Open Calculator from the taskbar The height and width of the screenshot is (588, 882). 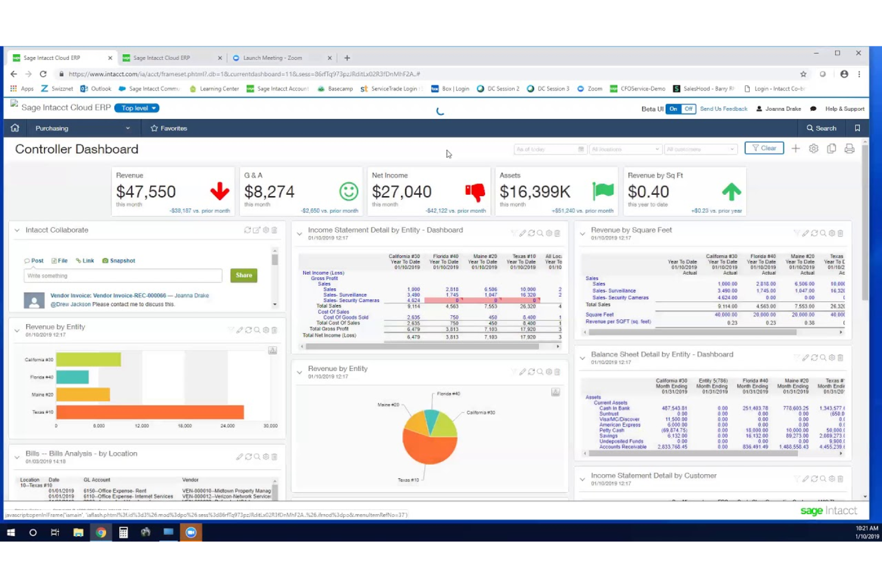pos(123,533)
